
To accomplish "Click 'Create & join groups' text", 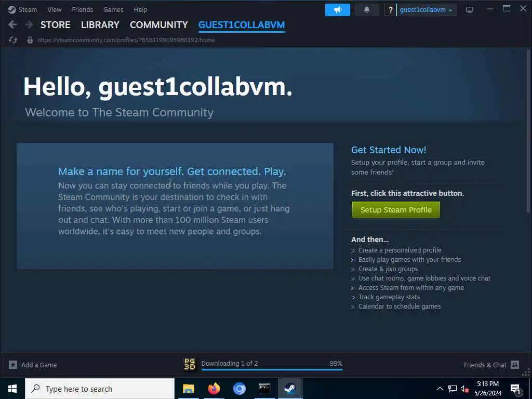I will [x=388, y=269].
